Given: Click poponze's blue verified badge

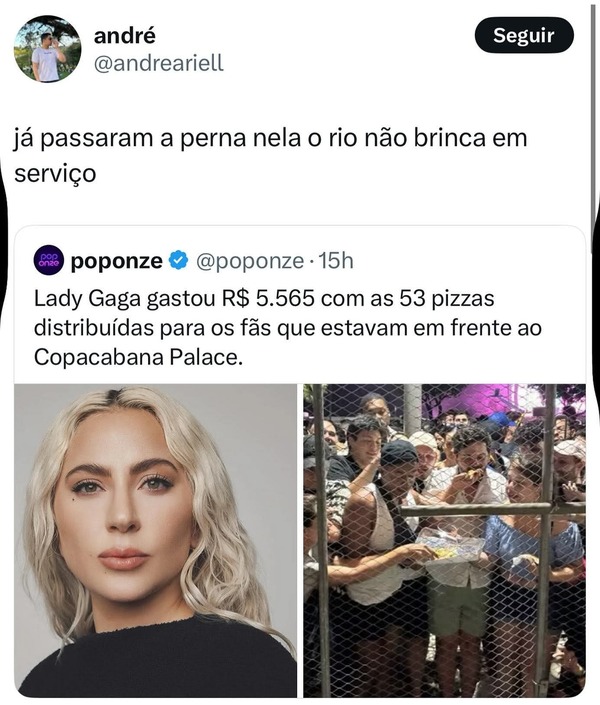Looking at the screenshot, I should click(179, 260).
